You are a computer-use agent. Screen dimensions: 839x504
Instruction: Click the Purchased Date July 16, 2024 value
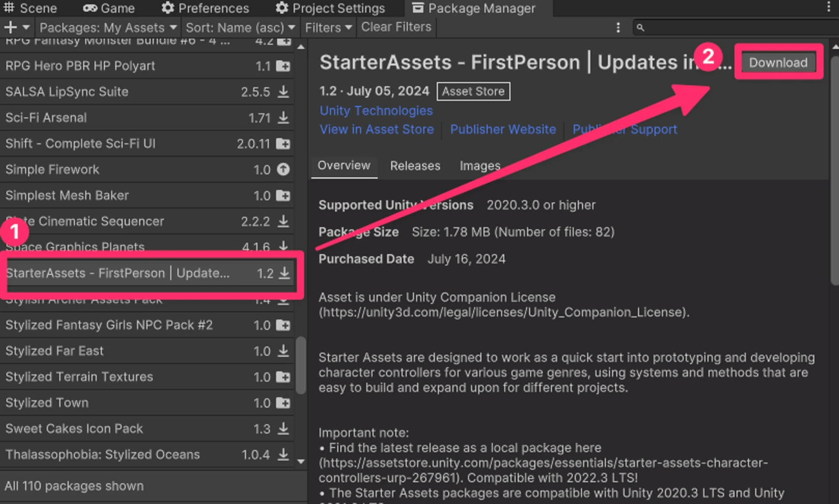[x=466, y=259]
